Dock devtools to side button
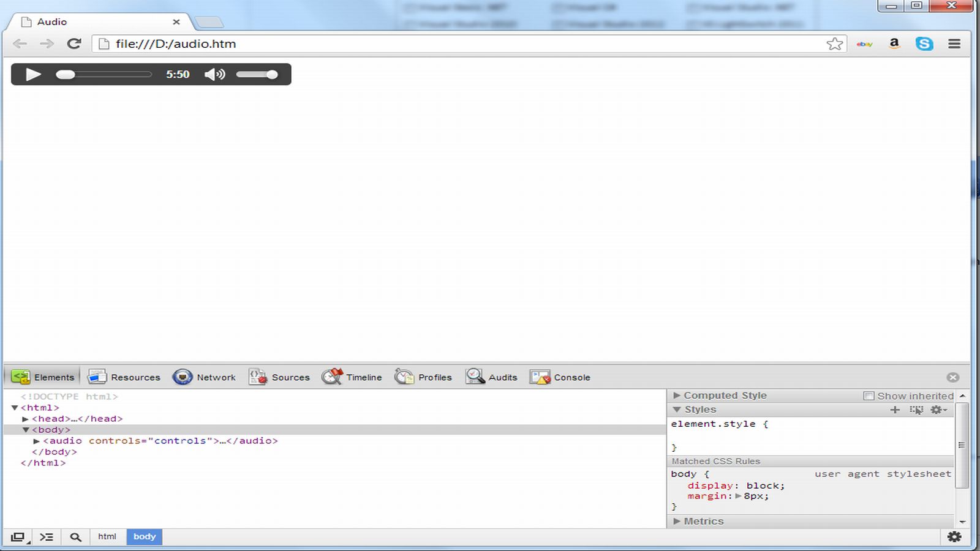The height and width of the screenshot is (551, 980). pos(18,537)
